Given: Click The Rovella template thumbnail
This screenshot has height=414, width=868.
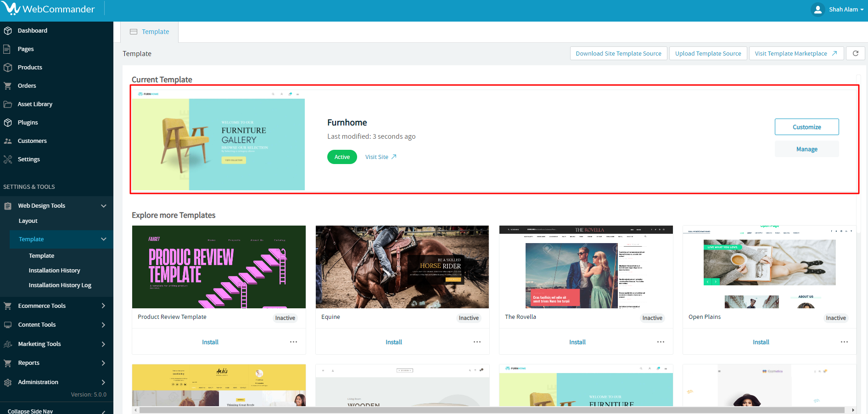Looking at the screenshot, I should click(x=586, y=267).
